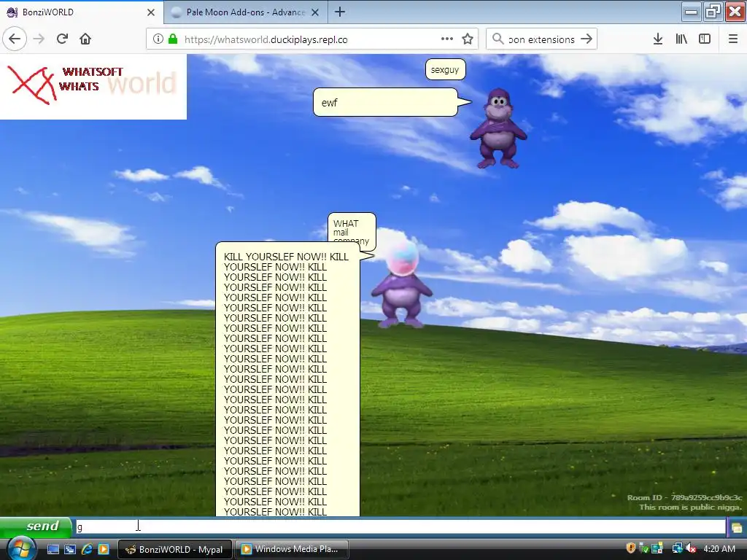The width and height of the screenshot is (747, 560).
Task: Close the Pale Moon Add-ons tab
Action: (315, 12)
